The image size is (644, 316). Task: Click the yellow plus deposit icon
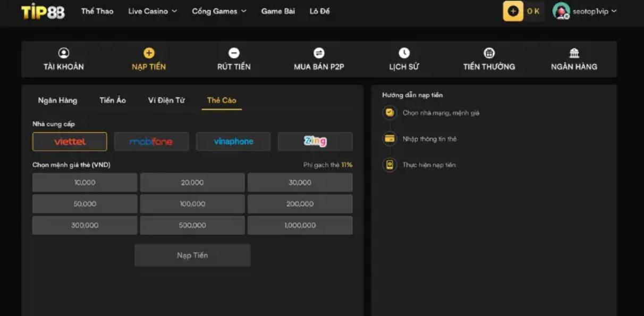coord(513,11)
